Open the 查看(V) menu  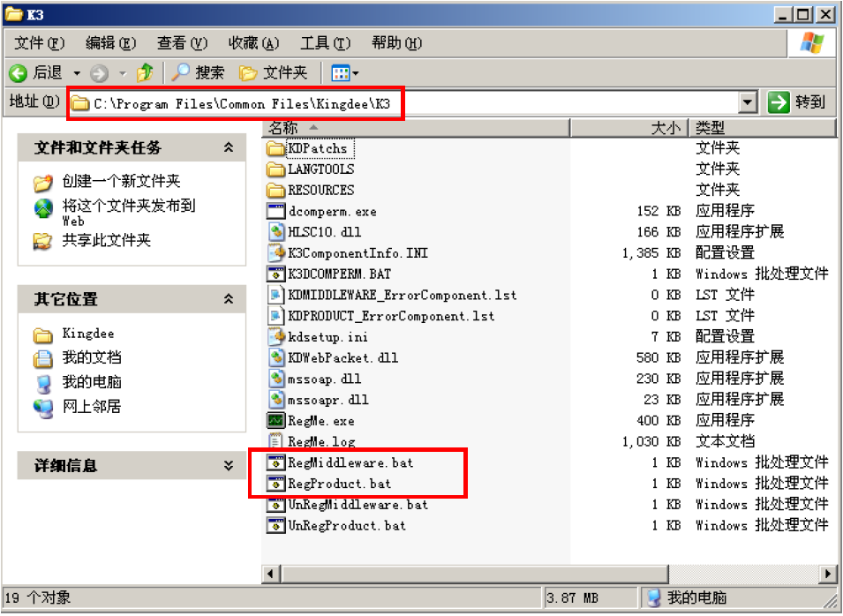pos(182,42)
